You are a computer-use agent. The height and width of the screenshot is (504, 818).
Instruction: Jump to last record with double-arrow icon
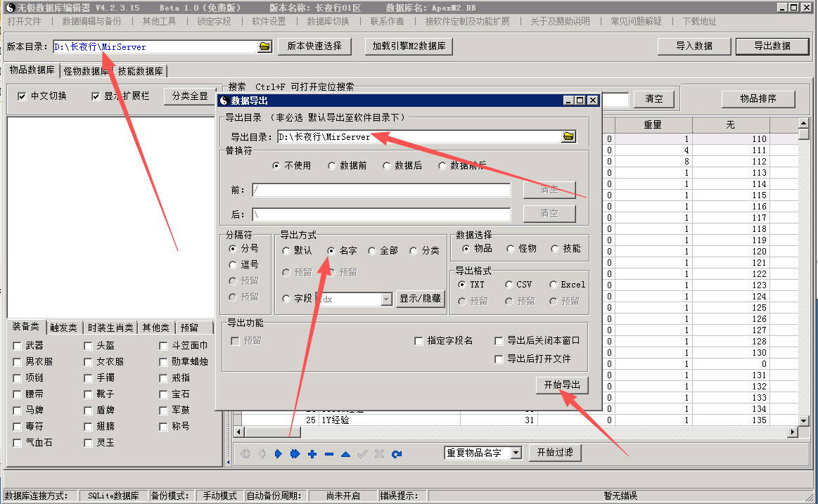point(295,454)
